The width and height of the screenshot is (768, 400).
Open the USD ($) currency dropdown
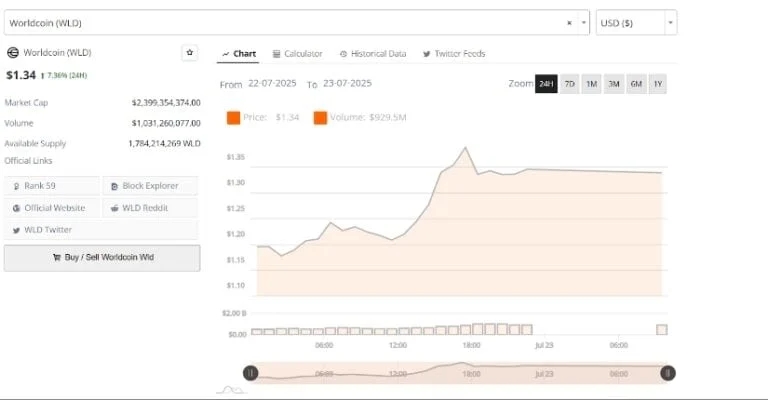tap(636, 22)
